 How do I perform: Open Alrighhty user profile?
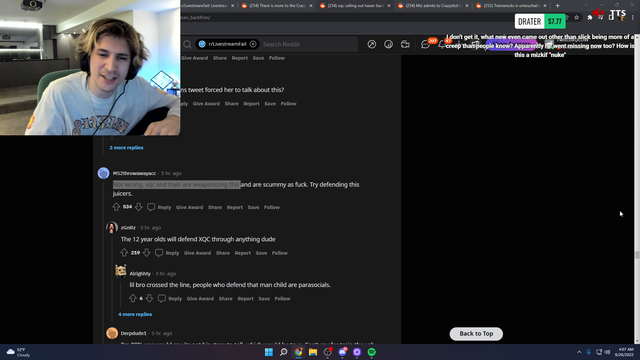140,273
